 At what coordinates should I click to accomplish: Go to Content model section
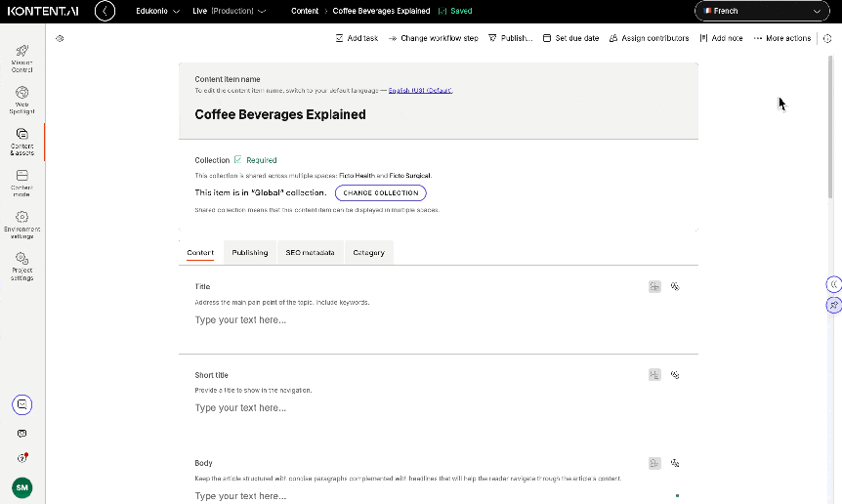tap(21, 182)
